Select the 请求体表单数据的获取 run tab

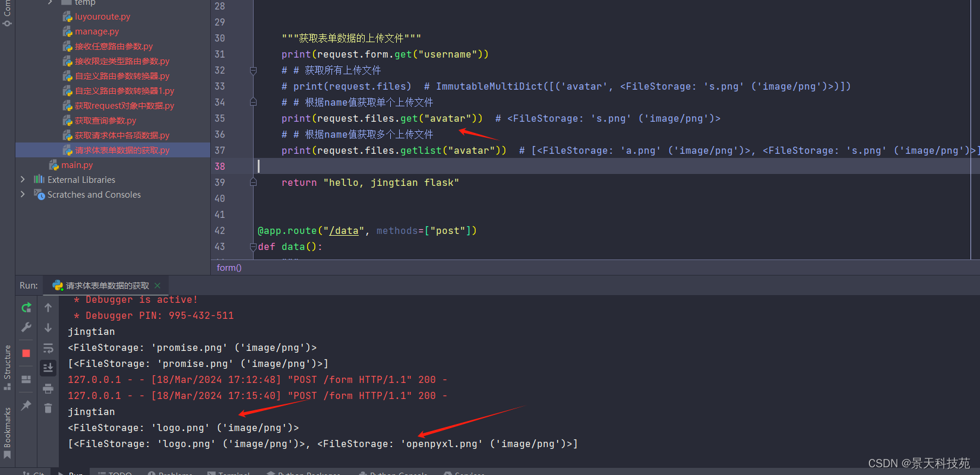pos(107,286)
